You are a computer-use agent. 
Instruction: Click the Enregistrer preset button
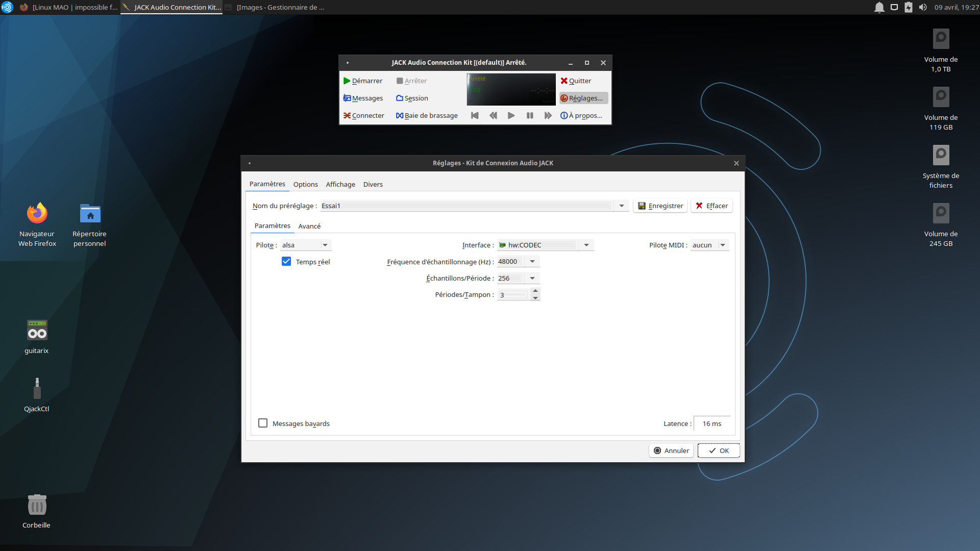660,206
